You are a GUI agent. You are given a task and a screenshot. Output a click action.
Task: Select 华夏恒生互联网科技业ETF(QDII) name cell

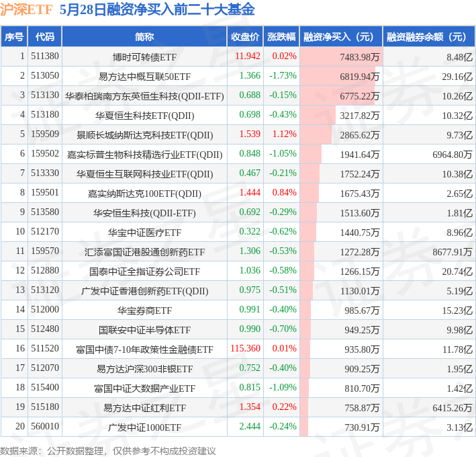[x=144, y=174]
